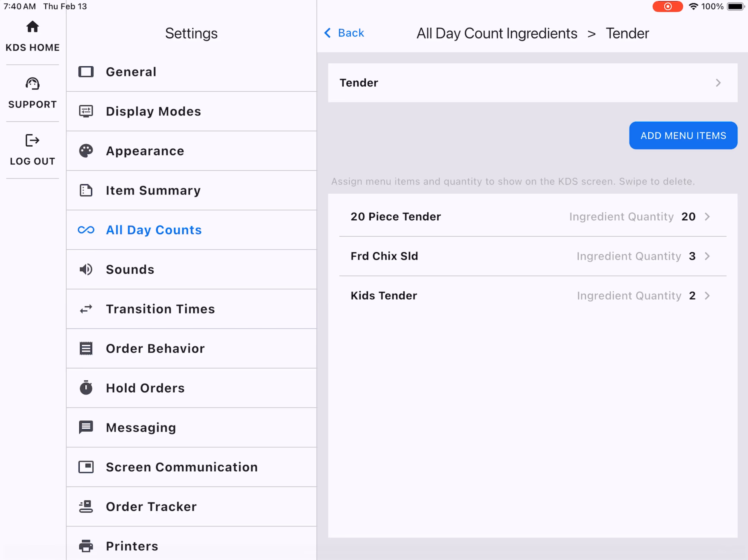Click the Settings header title

(x=191, y=33)
